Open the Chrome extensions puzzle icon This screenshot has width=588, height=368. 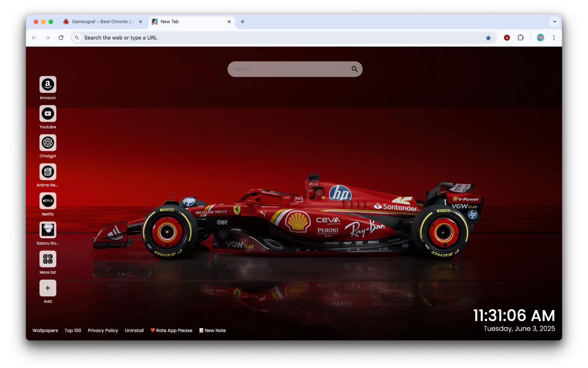click(520, 37)
